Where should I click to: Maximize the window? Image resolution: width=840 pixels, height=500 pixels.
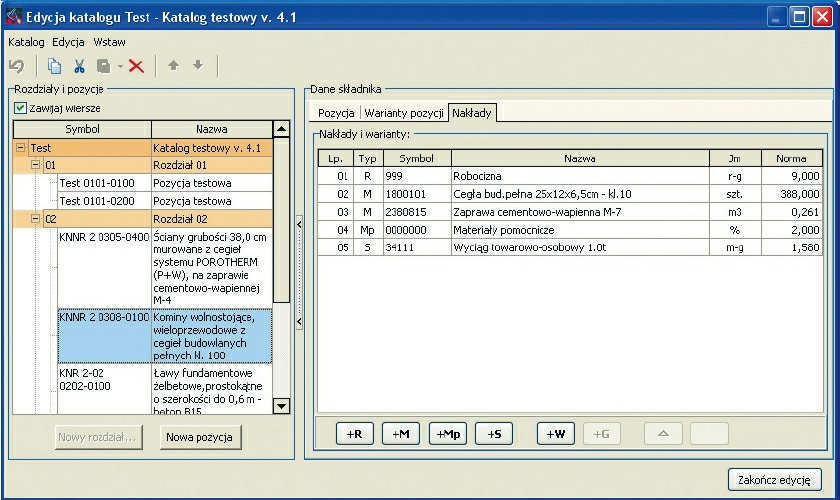pos(799,17)
